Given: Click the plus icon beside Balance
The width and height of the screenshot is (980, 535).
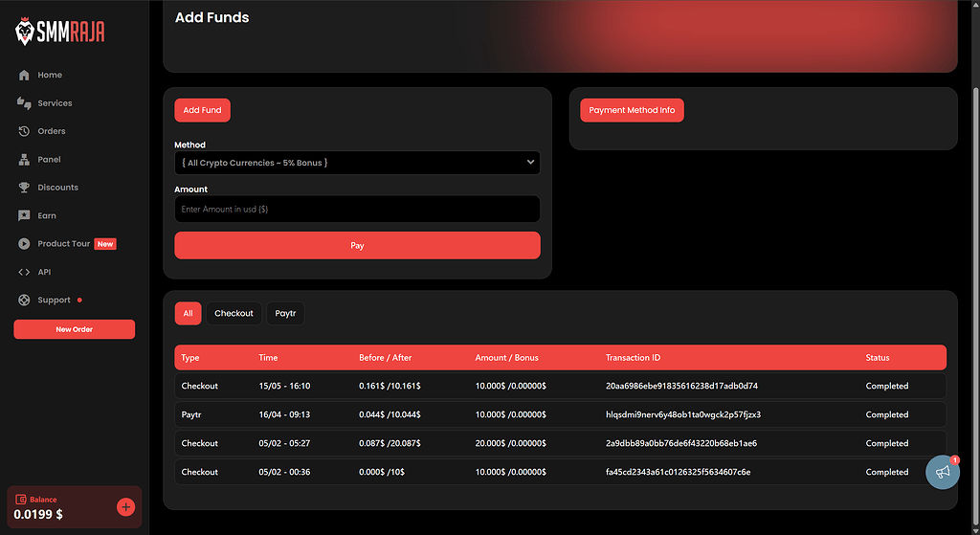Looking at the screenshot, I should pos(125,507).
